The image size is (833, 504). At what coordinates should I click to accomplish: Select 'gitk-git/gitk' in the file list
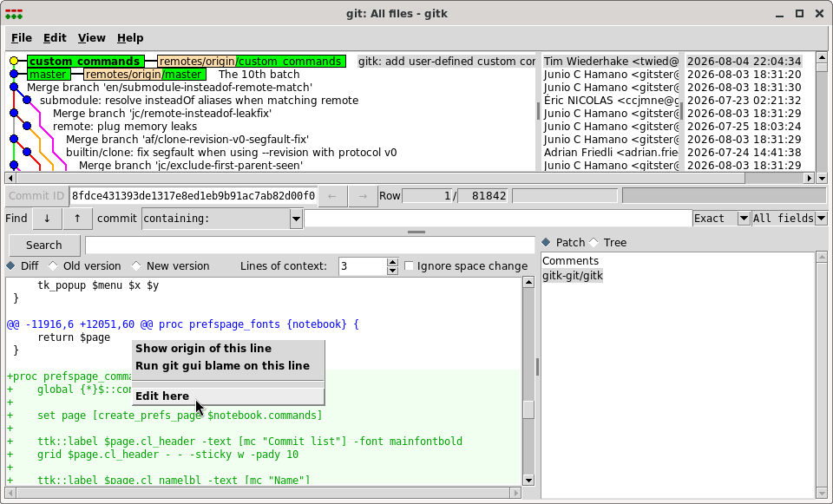click(573, 276)
